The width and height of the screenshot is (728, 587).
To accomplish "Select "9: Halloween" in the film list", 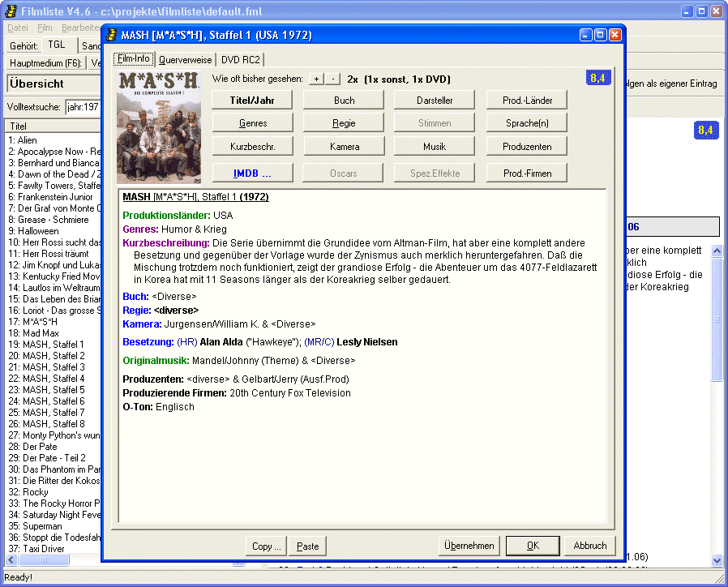I will click(33, 231).
